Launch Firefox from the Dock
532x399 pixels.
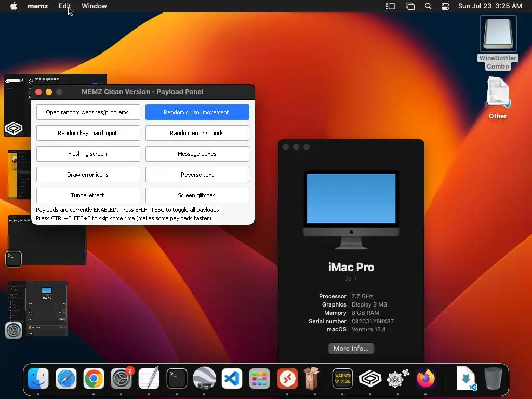coord(425,378)
